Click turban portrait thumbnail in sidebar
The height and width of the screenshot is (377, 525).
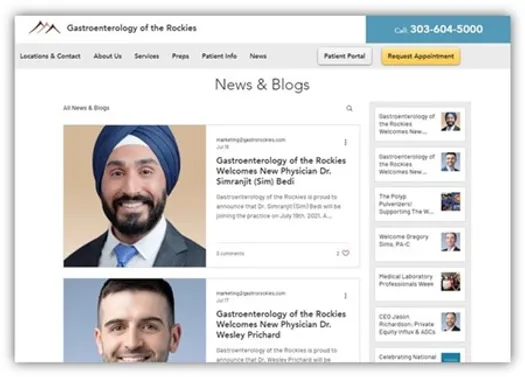(451, 121)
